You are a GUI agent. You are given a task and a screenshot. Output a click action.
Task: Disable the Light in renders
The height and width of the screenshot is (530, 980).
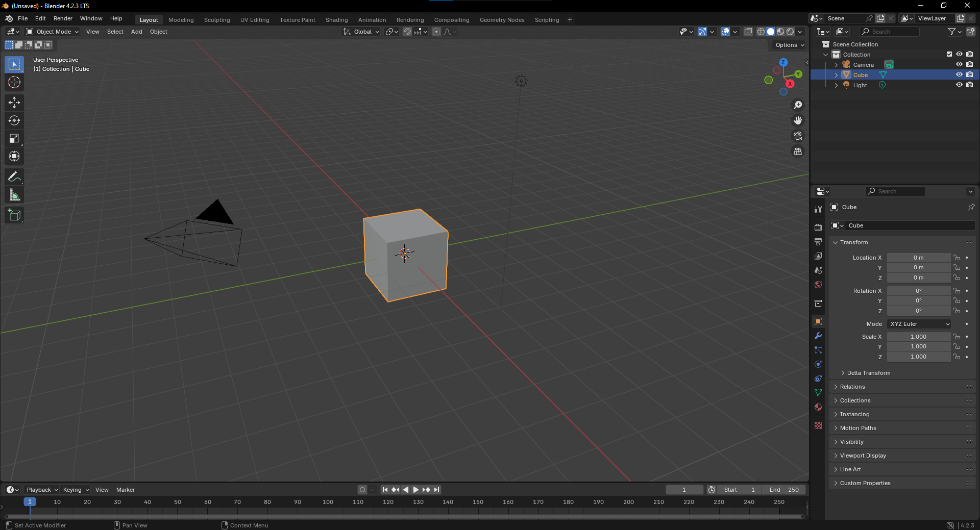[x=969, y=85]
